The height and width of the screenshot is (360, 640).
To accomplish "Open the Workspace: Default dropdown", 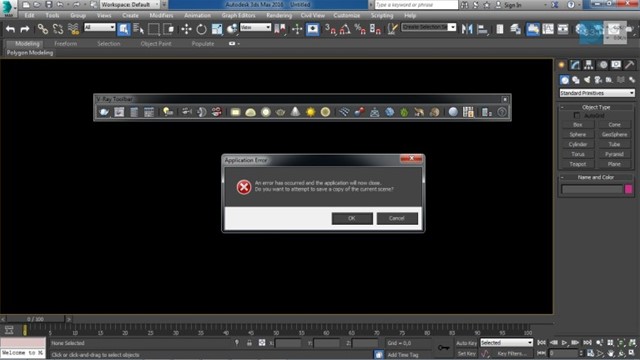I will point(130,4).
